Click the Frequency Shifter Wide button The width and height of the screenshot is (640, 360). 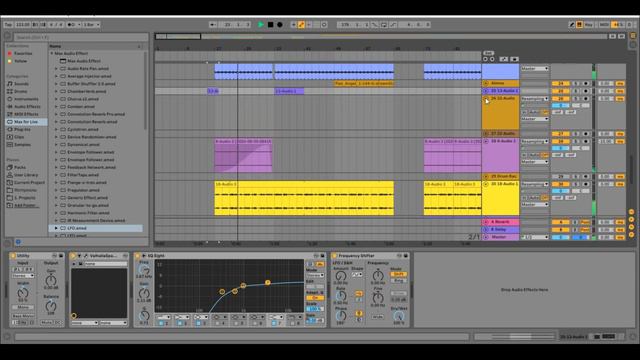pos(378,317)
